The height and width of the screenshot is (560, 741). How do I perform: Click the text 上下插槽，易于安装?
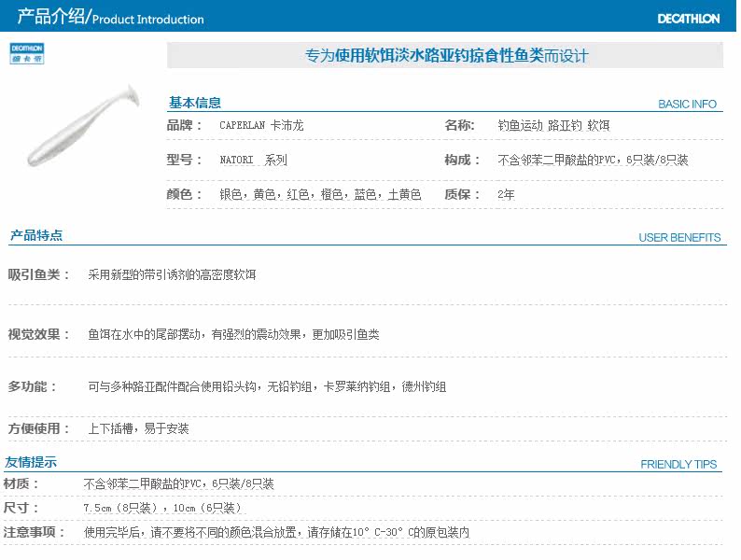click(x=138, y=428)
